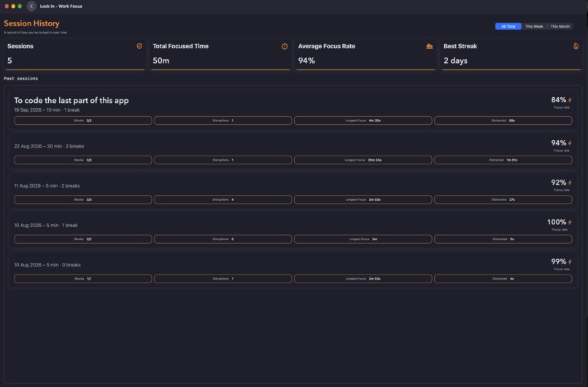Click the 22 Aug 2026 session details line
The height and width of the screenshot is (387, 588).
coord(49,146)
